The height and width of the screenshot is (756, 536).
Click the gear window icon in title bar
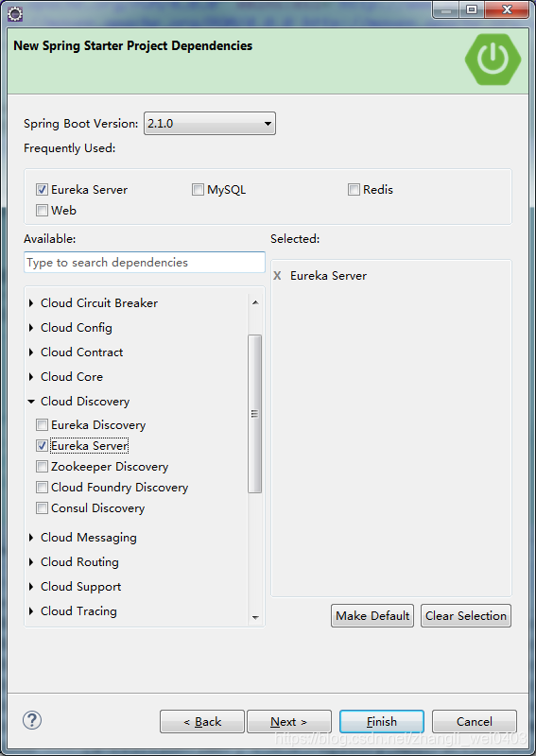click(15, 14)
